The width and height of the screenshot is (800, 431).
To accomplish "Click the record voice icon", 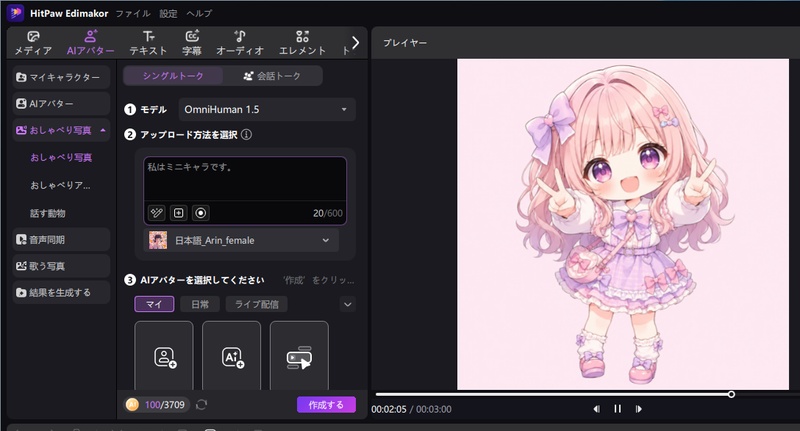I will click(x=201, y=213).
